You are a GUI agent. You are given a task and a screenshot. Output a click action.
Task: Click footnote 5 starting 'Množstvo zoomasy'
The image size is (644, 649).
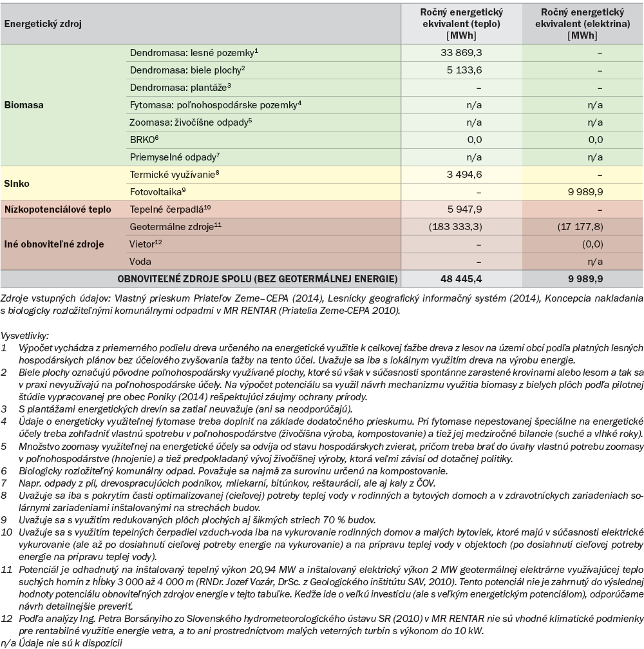pyautogui.click(x=322, y=452)
